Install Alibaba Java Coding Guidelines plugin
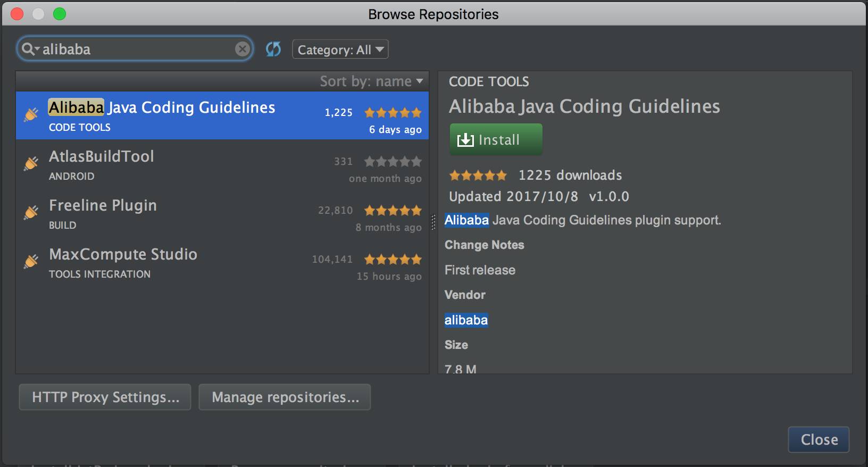This screenshot has width=868, height=467. pos(496,139)
